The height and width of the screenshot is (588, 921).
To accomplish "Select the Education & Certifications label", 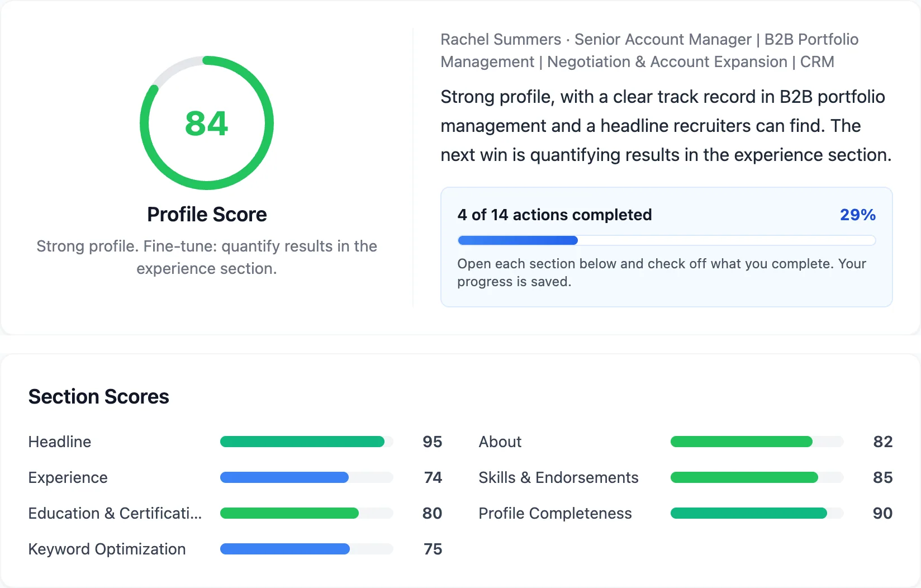I will click(x=115, y=513).
